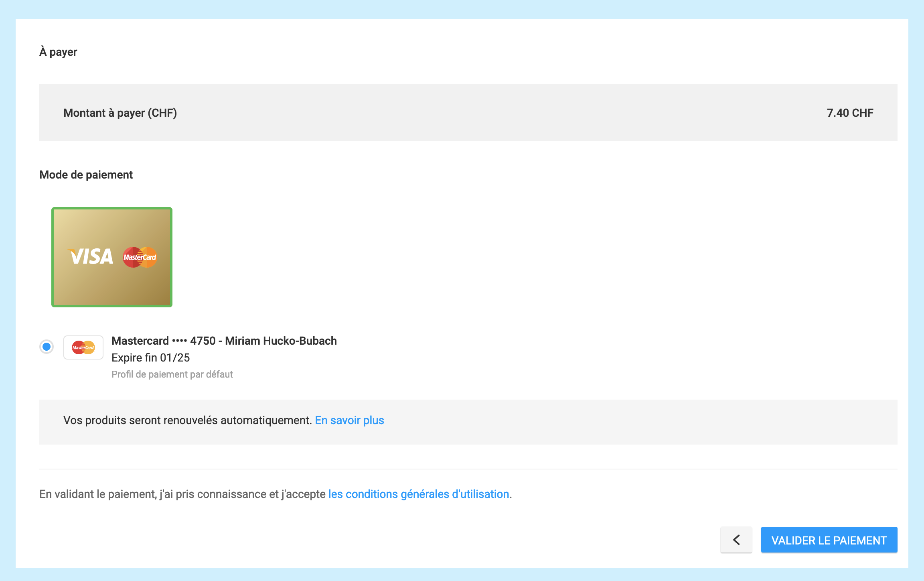This screenshot has width=924, height=581.
Task: Click the À payer heading
Action: (58, 52)
